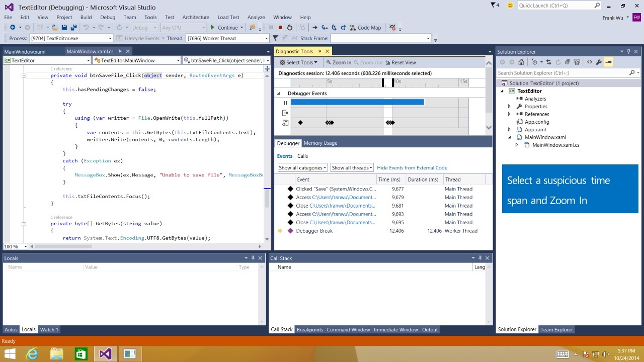Open the Show all categories dropdown
The image size is (644, 362).
click(302, 167)
